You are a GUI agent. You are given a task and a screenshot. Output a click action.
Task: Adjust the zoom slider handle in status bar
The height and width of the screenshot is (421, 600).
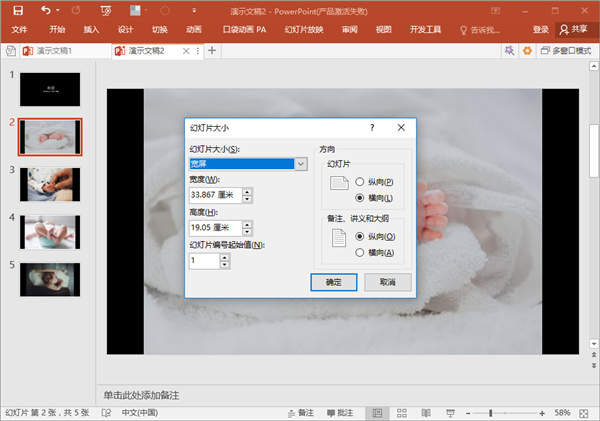coord(491,413)
